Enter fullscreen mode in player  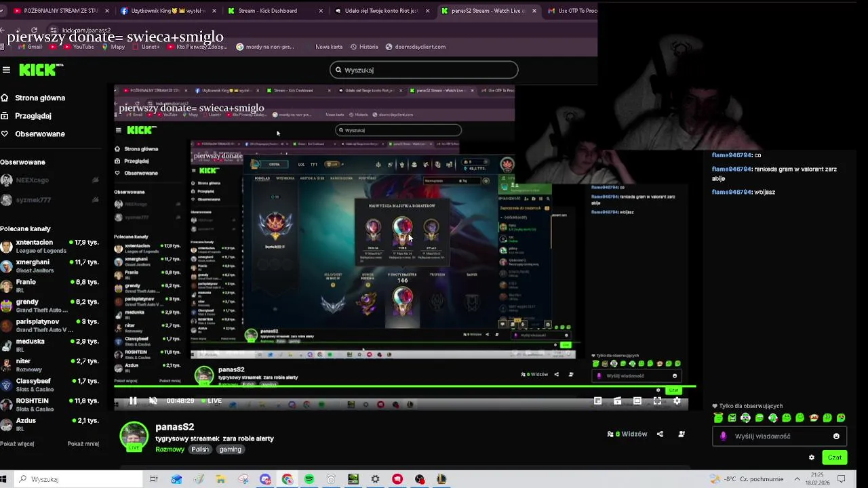pyautogui.click(x=657, y=401)
